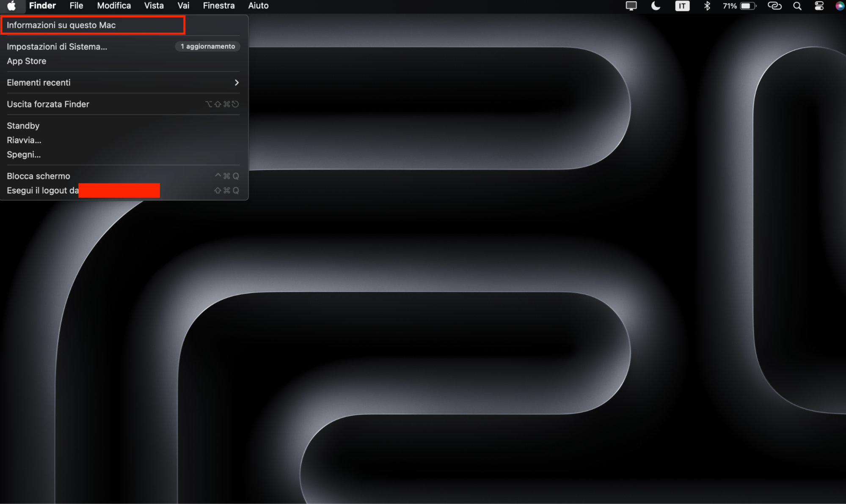Open the Modifica menu
846x504 pixels.
pos(113,5)
